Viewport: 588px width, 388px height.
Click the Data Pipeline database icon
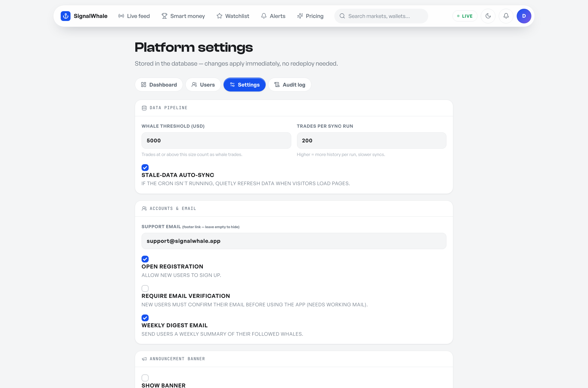click(x=144, y=108)
